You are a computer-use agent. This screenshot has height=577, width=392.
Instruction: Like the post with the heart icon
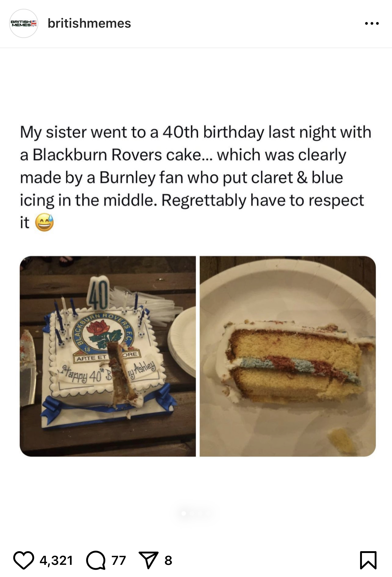click(x=23, y=560)
